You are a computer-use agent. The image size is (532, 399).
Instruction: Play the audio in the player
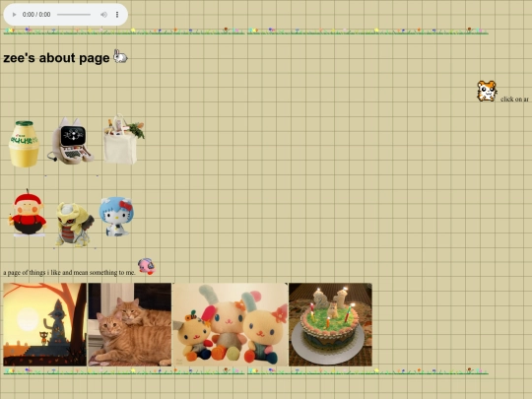pyautogui.click(x=14, y=15)
